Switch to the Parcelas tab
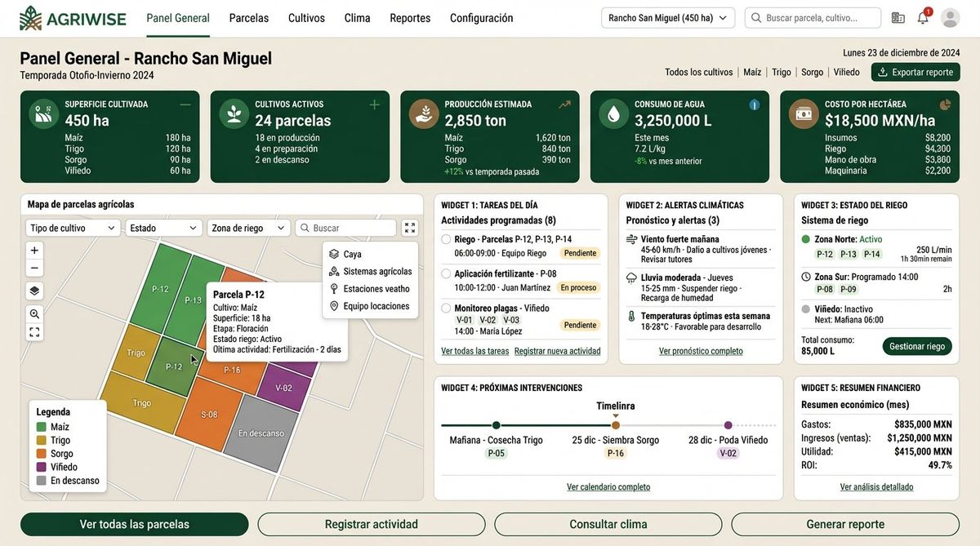The width and height of the screenshot is (980, 546). pos(248,18)
